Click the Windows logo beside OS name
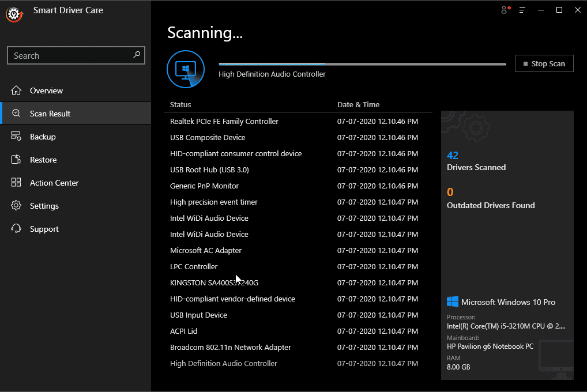 (x=453, y=301)
